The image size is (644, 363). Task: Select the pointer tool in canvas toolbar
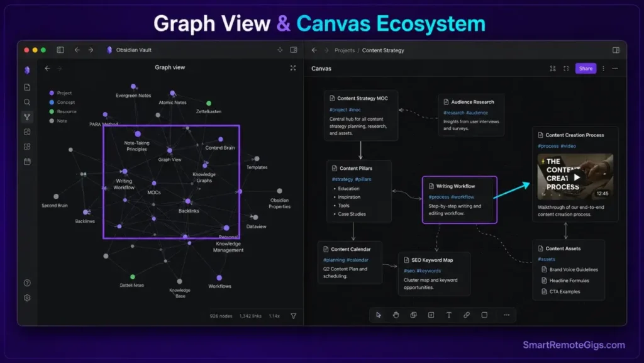pyautogui.click(x=378, y=315)
